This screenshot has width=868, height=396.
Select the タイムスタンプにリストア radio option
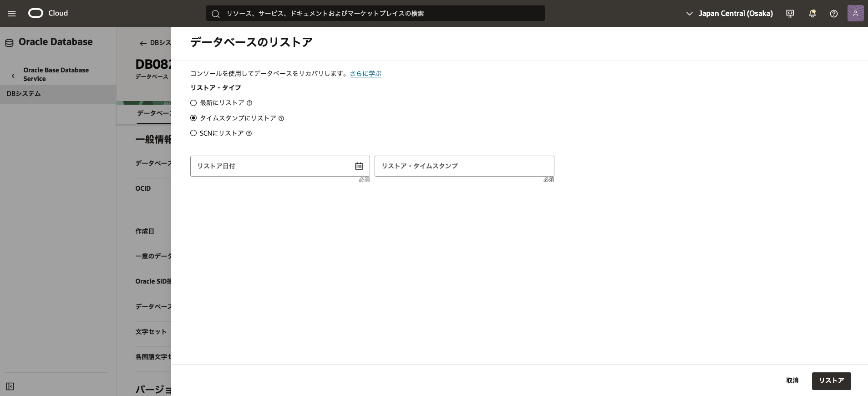click(193, 118)
